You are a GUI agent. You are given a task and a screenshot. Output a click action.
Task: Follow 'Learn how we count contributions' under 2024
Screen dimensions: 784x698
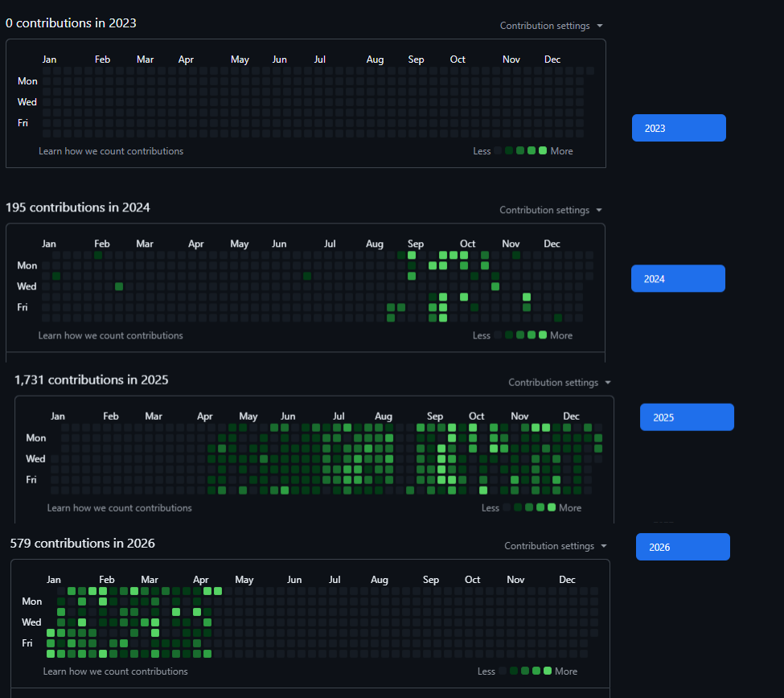pyautogui.click(x=110, y=335)
